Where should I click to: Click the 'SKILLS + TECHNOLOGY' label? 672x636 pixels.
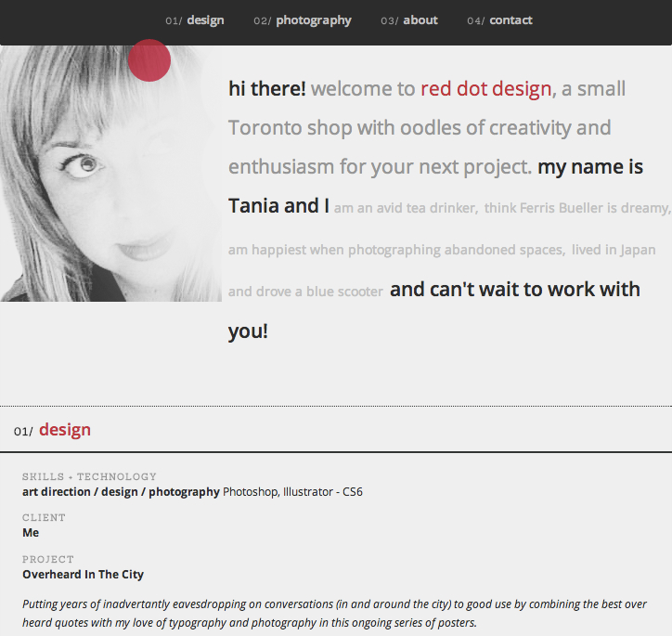pos(90,476)
